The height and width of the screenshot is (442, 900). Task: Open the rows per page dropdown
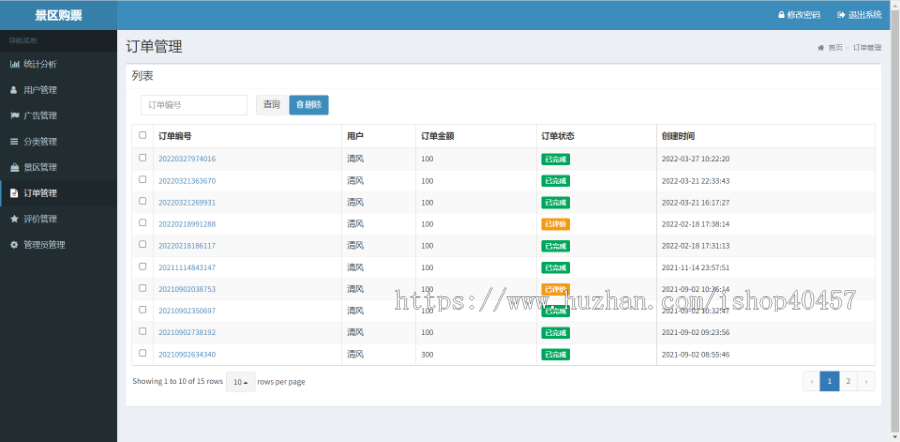click(x=240, y=382)
